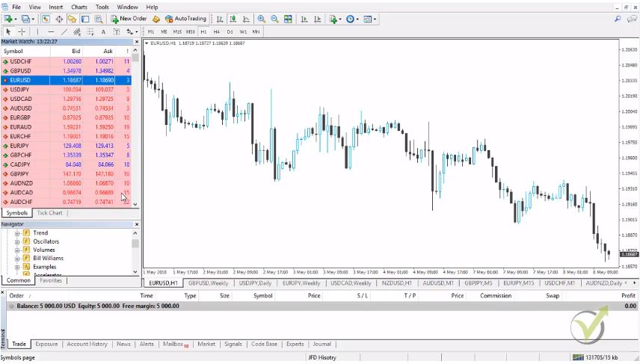Open the MetaEditor icon beside New Order
The width and height of the screenshot is (640, 364).
tap(156, 19)
